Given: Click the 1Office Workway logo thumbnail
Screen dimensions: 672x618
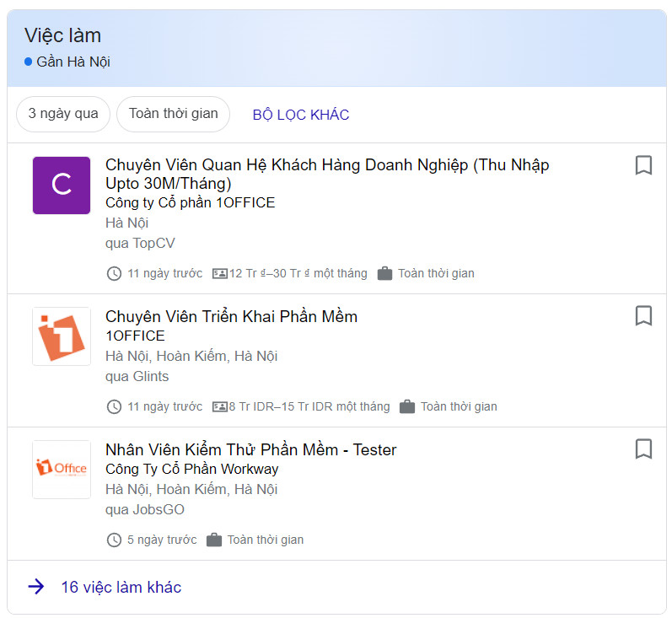Looking at the screenshot, I should tap(62, 470).
